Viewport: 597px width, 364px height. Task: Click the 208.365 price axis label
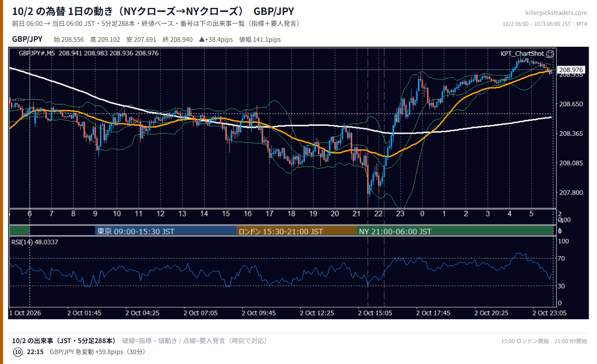[x=571, y=134]
